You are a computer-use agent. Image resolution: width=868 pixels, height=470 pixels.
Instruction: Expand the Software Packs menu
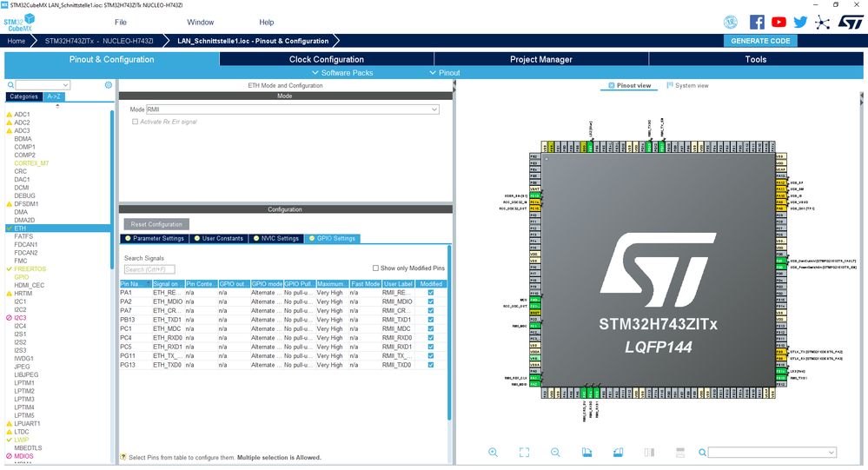tap(342, 72)
